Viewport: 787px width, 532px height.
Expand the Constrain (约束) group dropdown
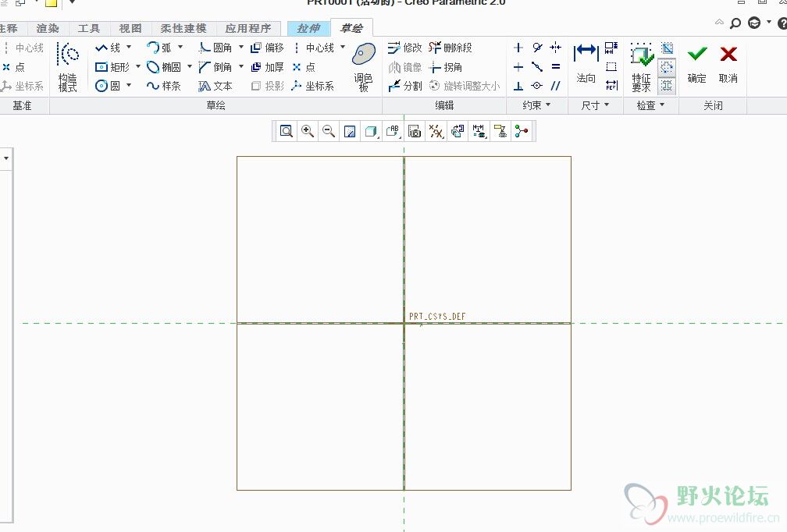point(536,105)
